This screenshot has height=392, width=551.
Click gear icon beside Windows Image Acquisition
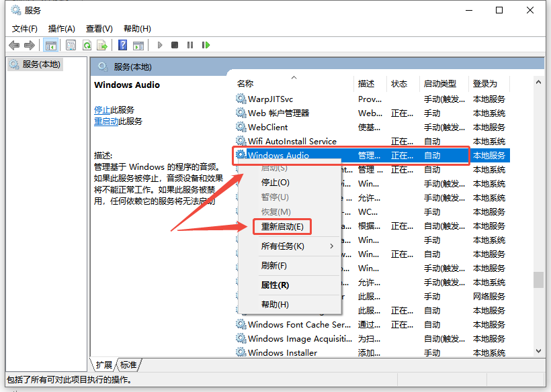click(x=241, y=339)
